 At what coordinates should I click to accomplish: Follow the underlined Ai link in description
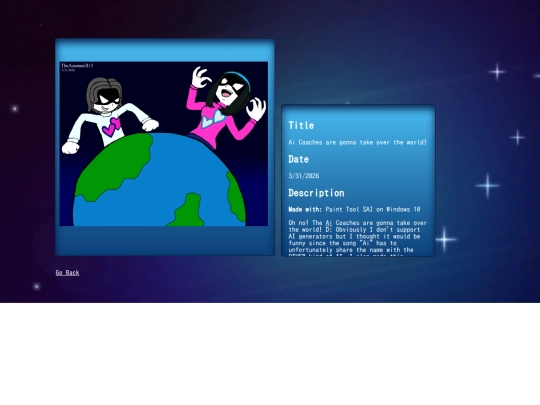[x=329, y=223]
